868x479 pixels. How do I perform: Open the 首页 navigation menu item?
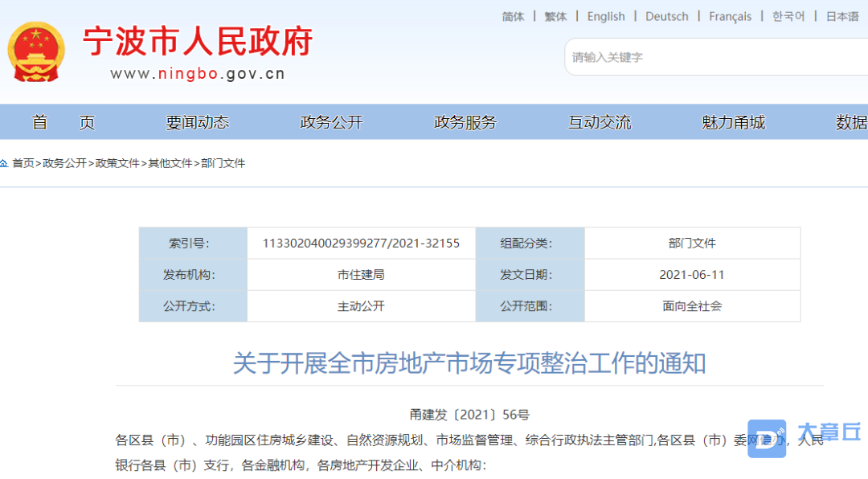pos(63,122)
